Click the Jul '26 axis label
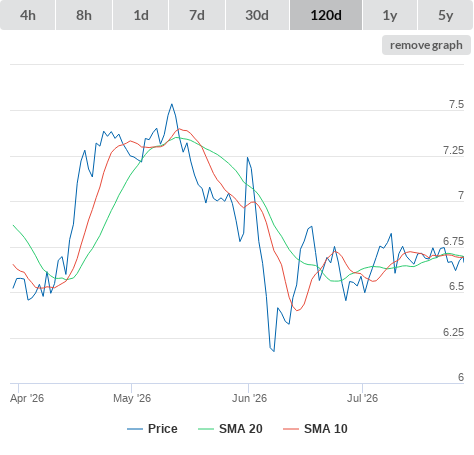The width and height of the screenshot is (474, 455). 363,398
